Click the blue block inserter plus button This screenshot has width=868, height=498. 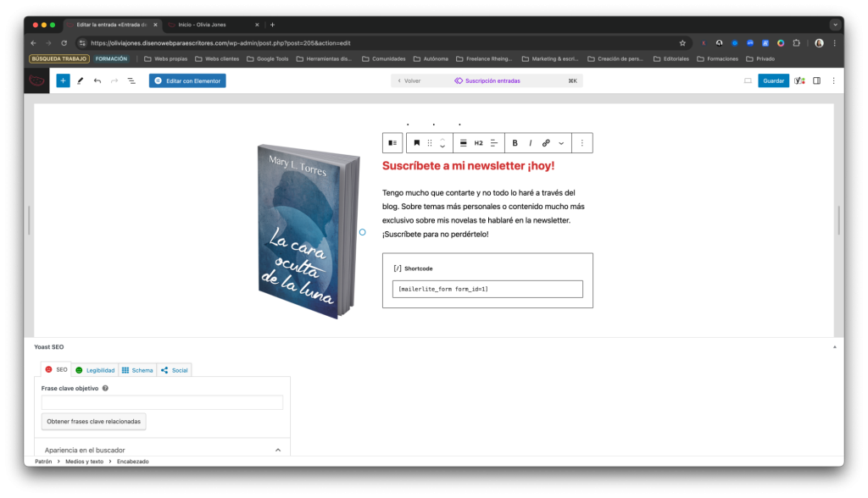pyautogui.click(x=63, y=81)
